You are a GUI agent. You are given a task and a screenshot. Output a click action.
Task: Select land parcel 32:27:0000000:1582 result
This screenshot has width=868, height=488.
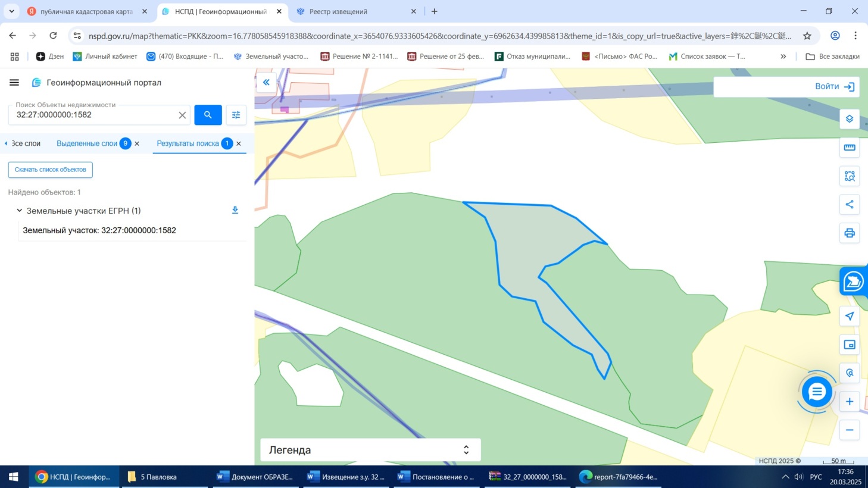pos(99,230)
